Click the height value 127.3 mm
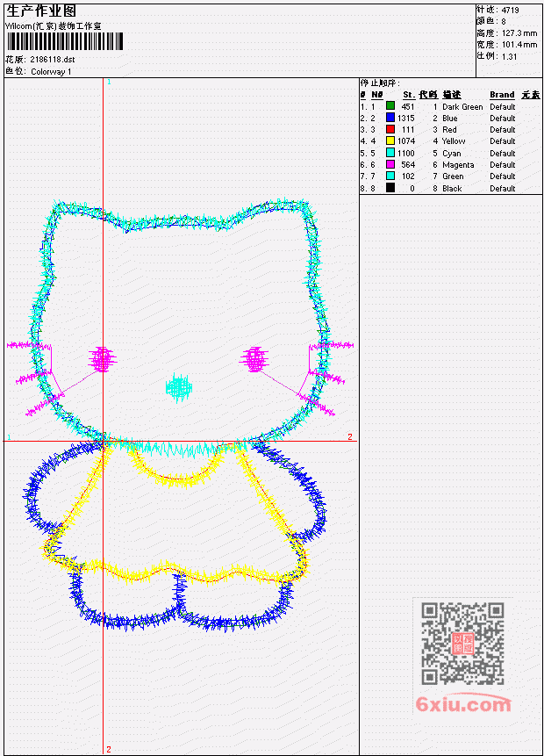The image size is (544, 756). [x=519, y=33]
